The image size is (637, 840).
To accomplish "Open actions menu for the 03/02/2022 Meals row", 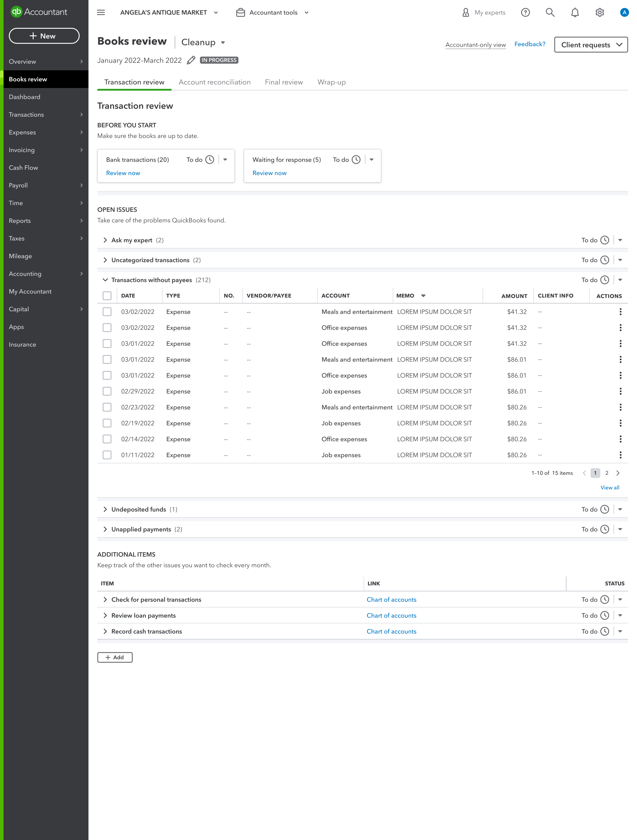I will (620, 312).
